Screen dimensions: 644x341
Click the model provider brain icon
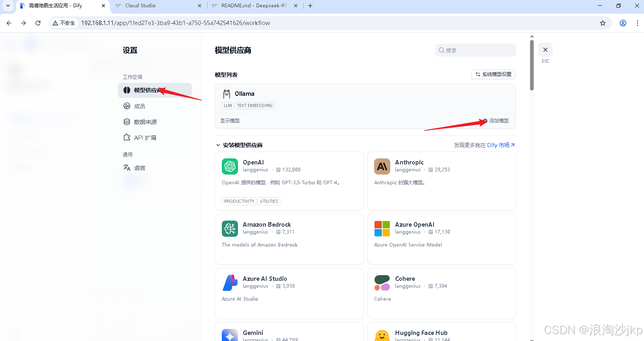point(127,90)
